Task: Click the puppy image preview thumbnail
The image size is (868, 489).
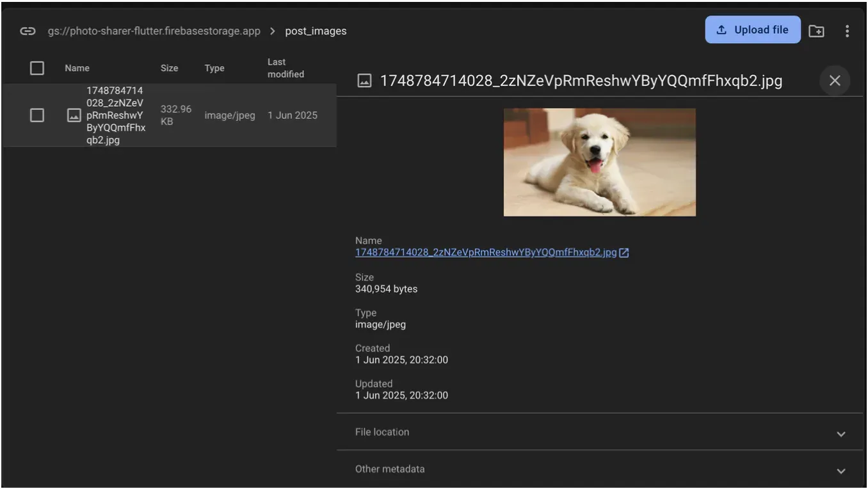Action: pos(600,162)
